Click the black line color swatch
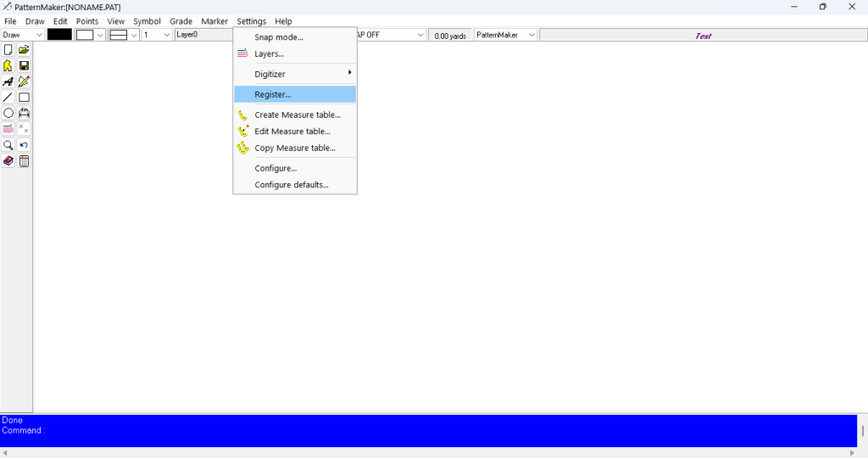 coord(59,35)
